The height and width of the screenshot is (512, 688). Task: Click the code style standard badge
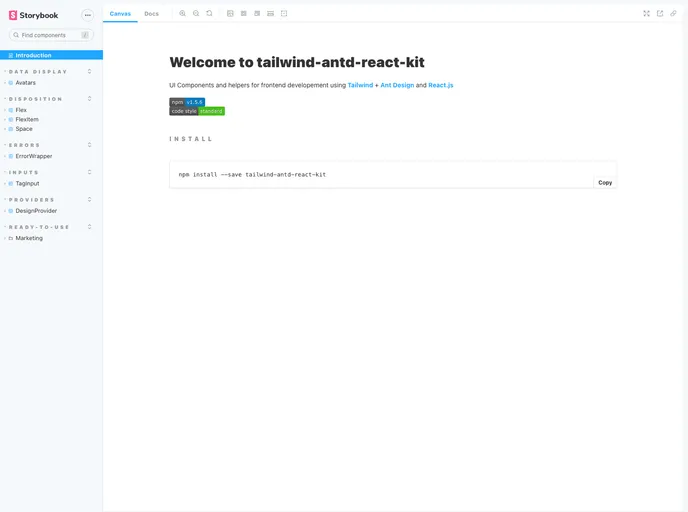click(x=197, y=111)
